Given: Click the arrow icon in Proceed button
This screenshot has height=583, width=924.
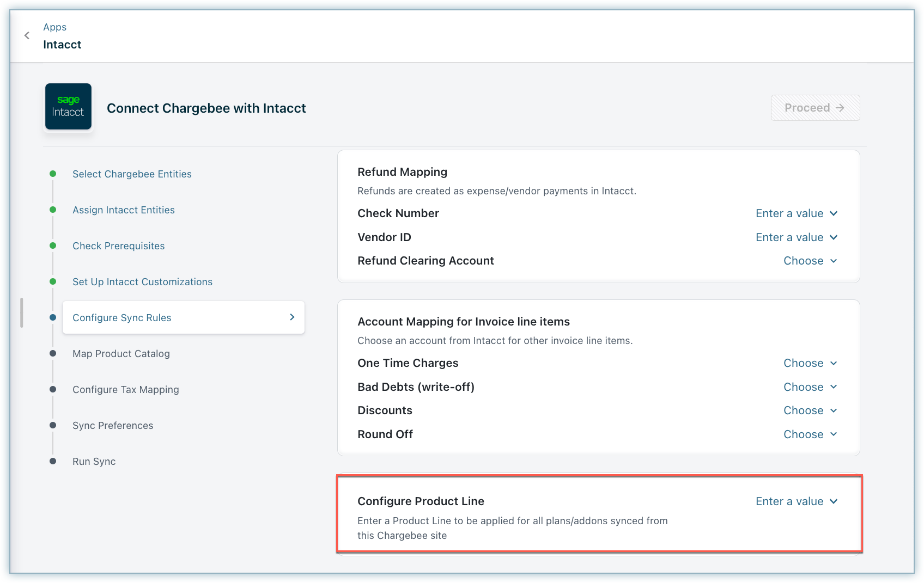Looking at the screenshot, I should click(840, 108).
